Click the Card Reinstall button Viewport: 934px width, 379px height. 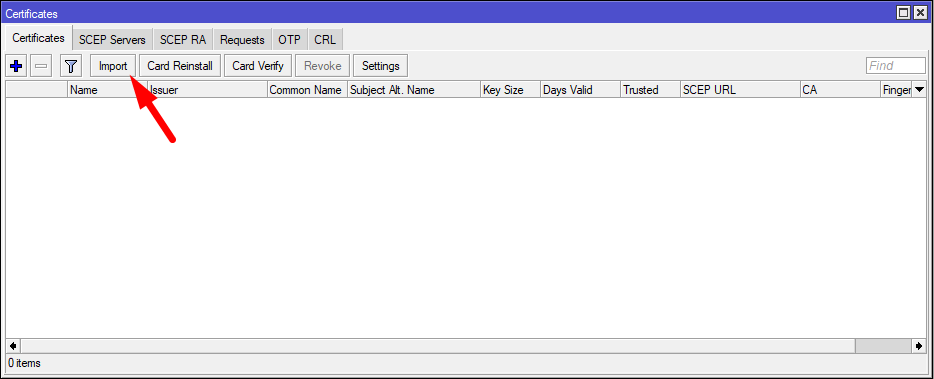click(180, 66)
